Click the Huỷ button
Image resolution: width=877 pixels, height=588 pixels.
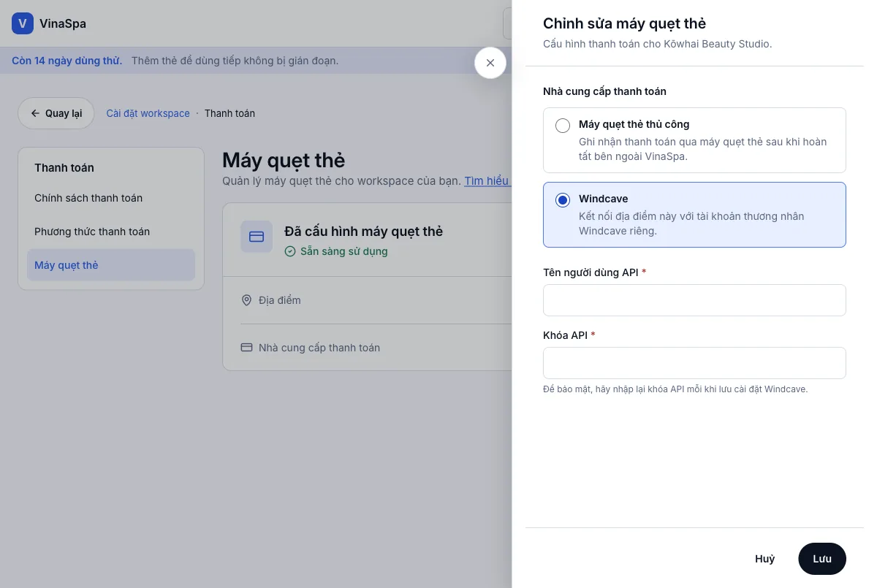point(764,559)
